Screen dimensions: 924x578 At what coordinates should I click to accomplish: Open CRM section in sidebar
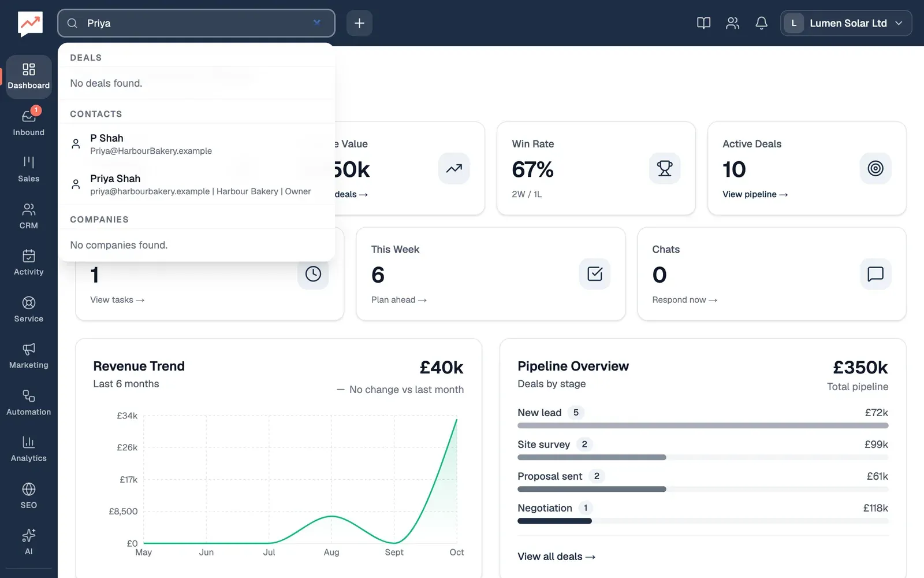29,216
